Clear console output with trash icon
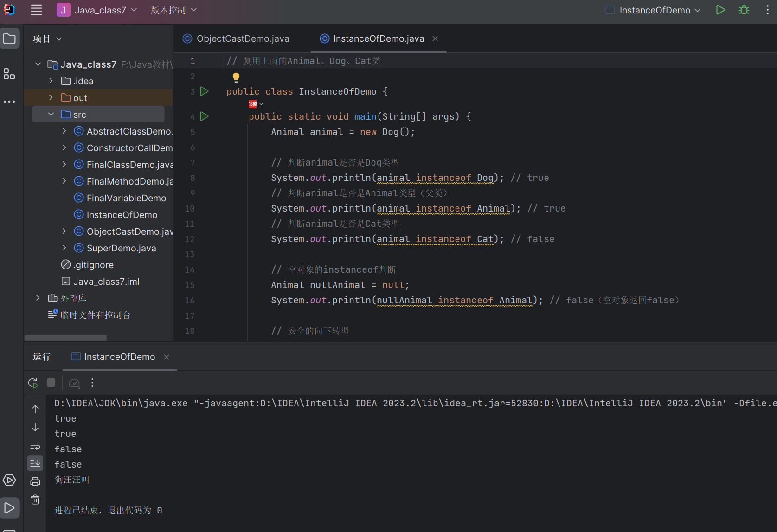Image resolution: width=777 pixels, height=532 pixels. pyautogui.click(x=35, y=500)
